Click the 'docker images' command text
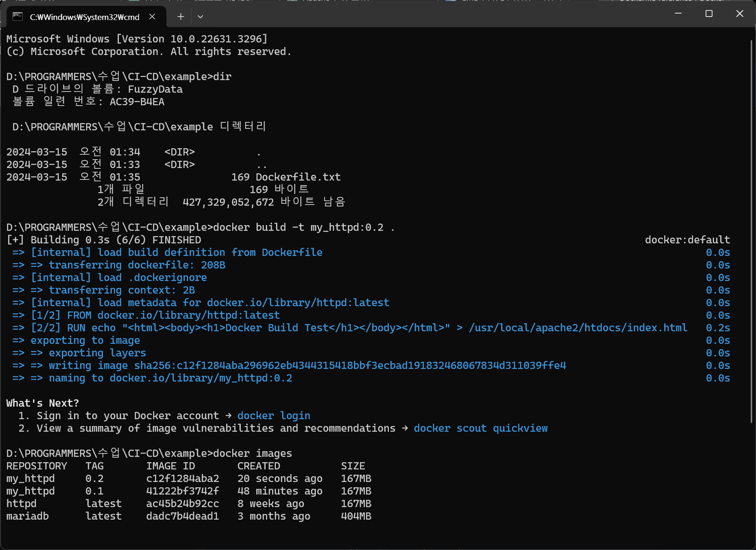Viewport: 756px width, 550px height. 253,453
